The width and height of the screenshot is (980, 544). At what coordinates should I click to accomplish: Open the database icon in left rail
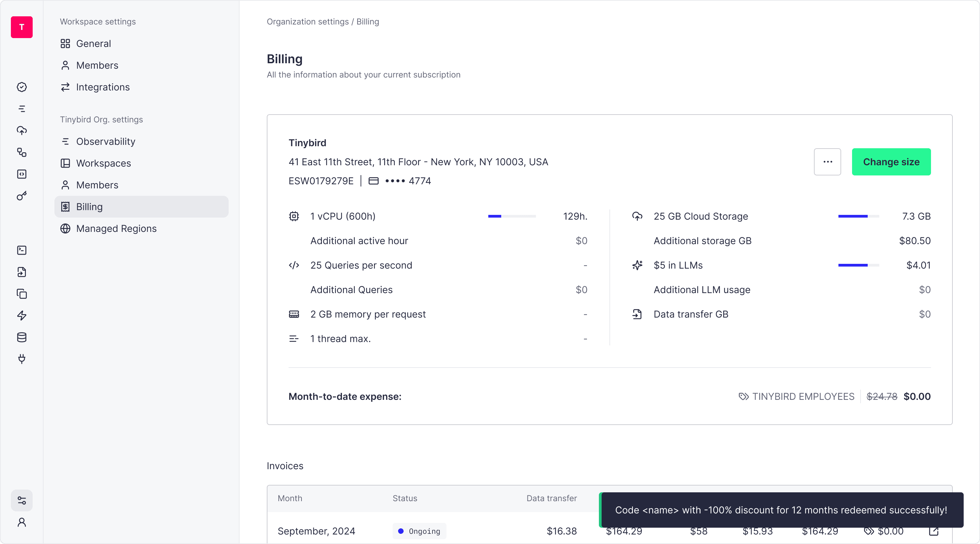[x=22, y=337]
